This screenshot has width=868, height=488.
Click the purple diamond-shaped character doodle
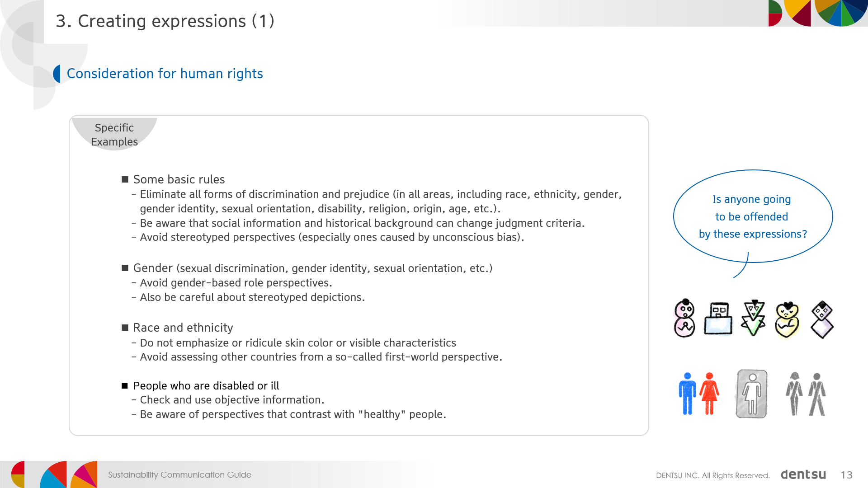click(x=822, y=320)
